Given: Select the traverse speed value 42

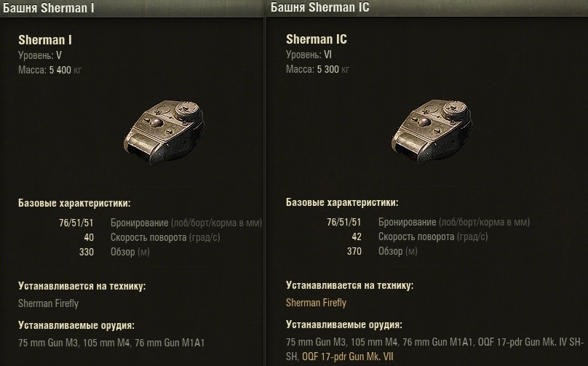Looking at the screenshot, I should click(x=356, y=236).
